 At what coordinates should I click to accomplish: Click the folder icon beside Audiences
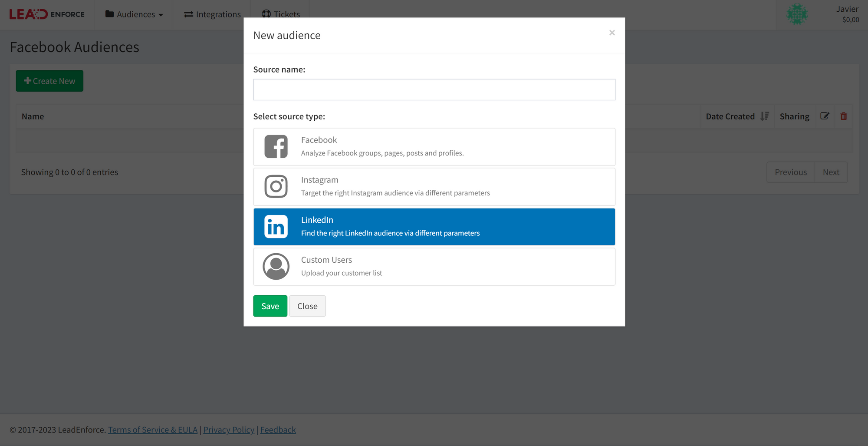(109, 14)
